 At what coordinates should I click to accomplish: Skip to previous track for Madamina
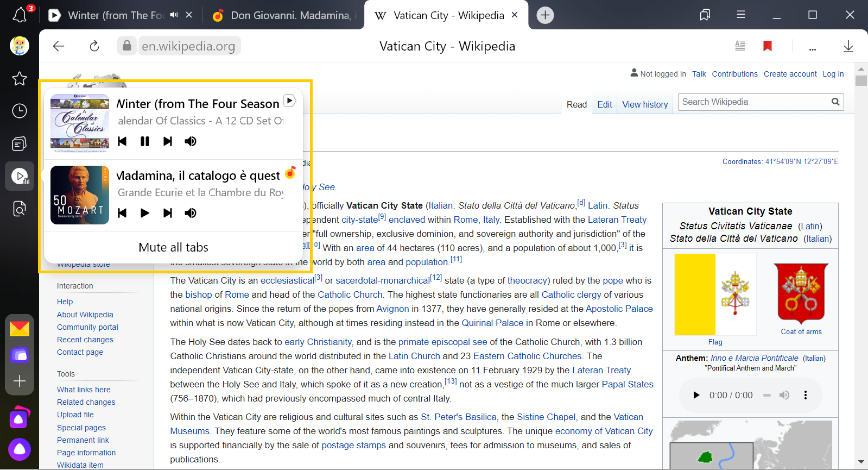(122, 213)
